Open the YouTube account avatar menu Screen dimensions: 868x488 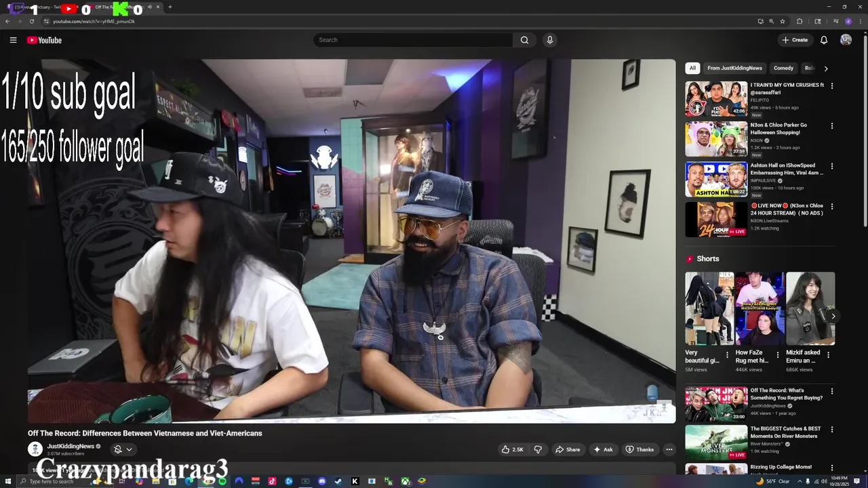pos(846,40)
